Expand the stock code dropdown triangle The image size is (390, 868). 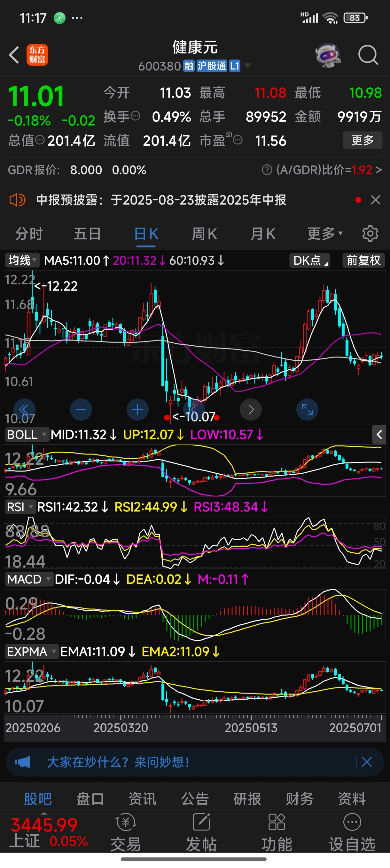(x=247, y=65)
